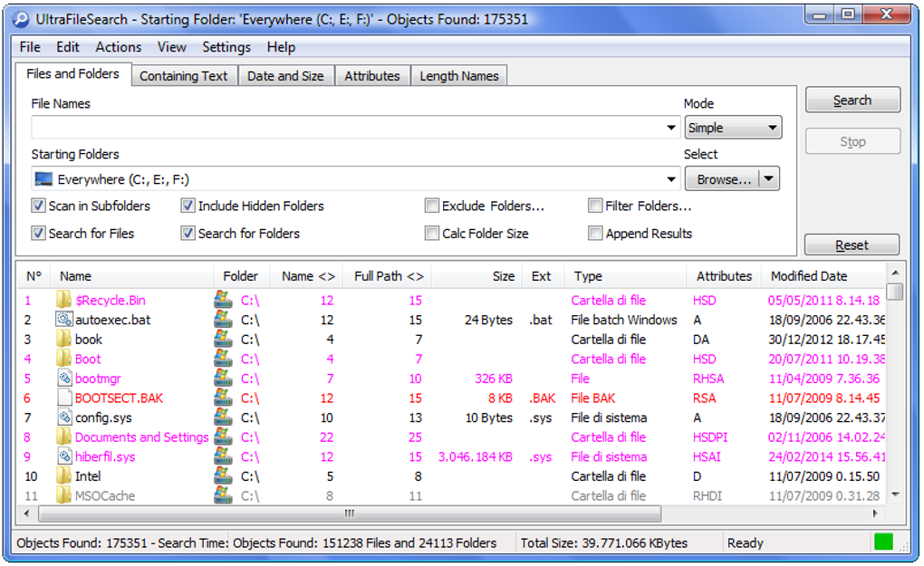Click the bootmgr file icon
This screenshot has height=566, width=924.
click(x=63, y=379)
